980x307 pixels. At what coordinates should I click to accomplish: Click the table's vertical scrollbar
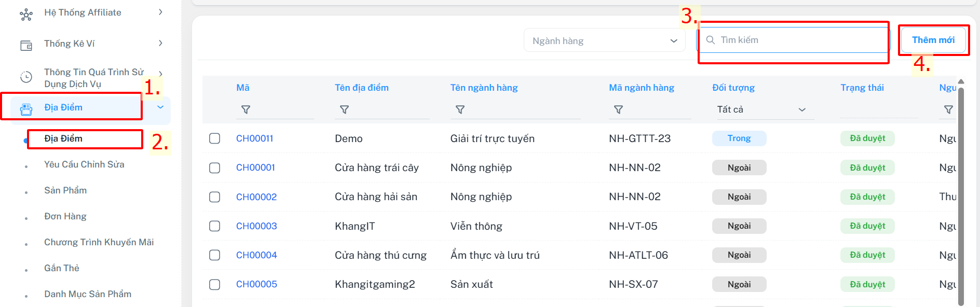point(961,197)
